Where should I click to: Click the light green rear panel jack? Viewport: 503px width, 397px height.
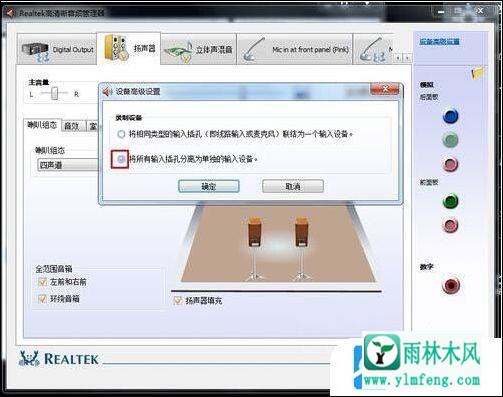pyautogui.click(x=450, y=140)
